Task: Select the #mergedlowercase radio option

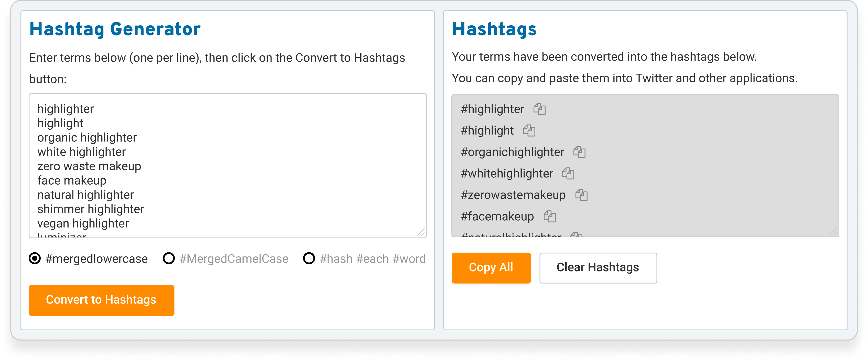Action: tap(35, 259)
